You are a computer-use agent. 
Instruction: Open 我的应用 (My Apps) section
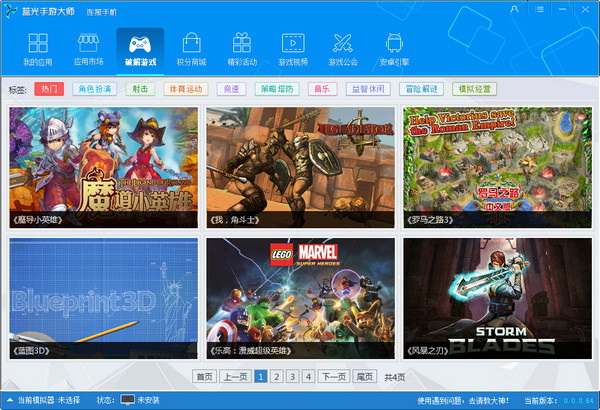38,50
